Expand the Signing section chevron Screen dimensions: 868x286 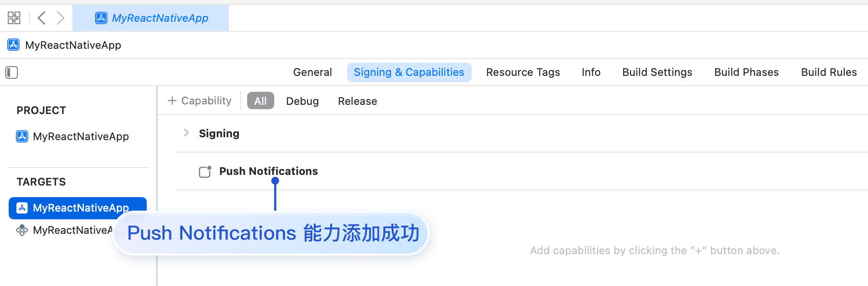click(186, 133)
